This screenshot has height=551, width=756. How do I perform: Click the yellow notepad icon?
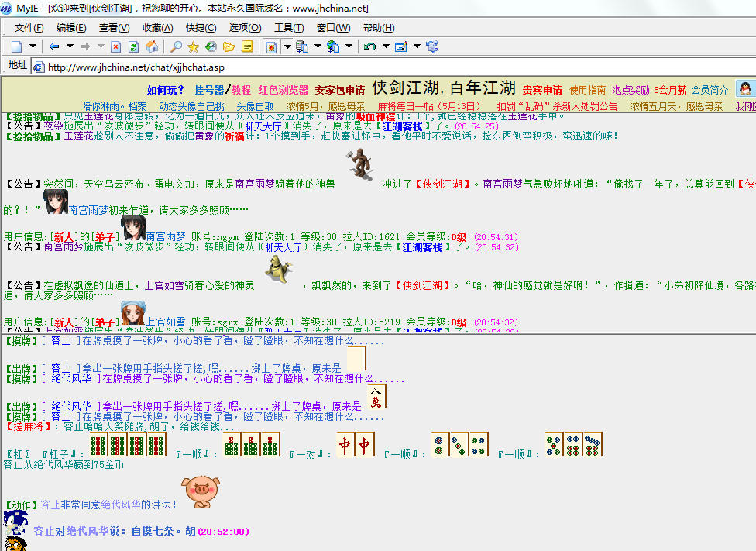click(247, 46)
